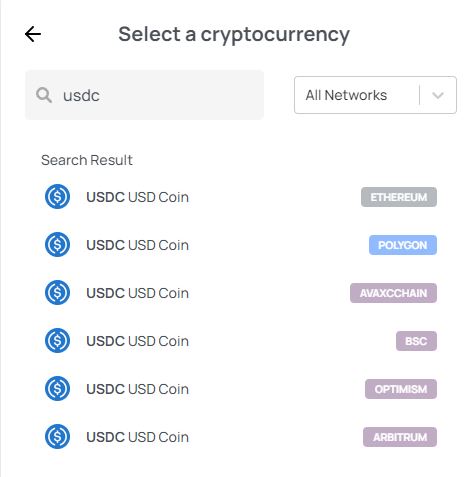Choose the ARBITRUM network badge
This screenshot has height=477, width=474.
coord(400,437)
